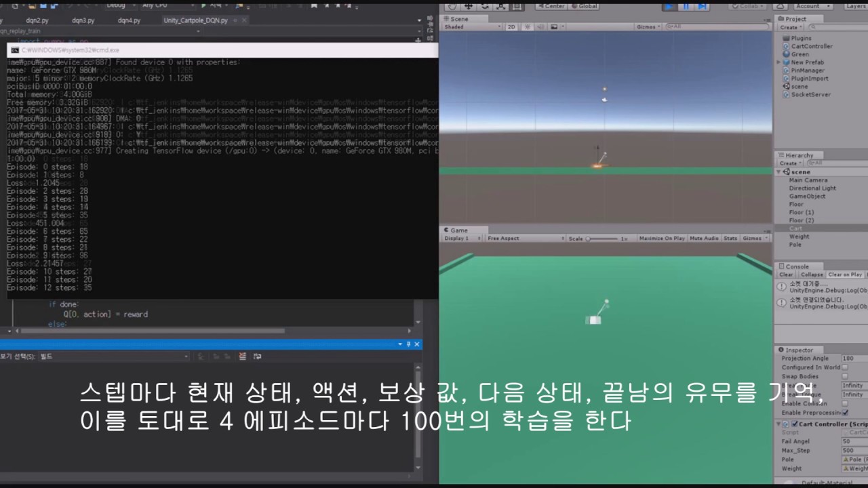Select Floor (1) in Hierarchy

coord(801,212)
